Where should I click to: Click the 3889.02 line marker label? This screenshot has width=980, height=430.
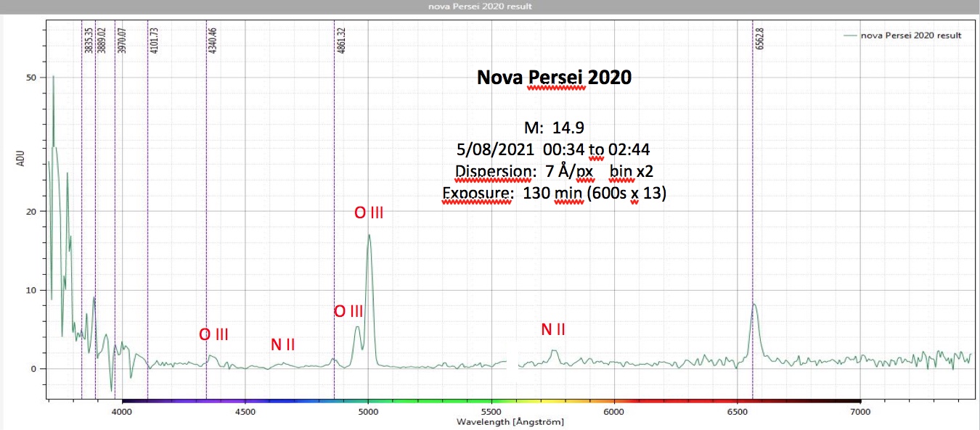point(102,41)
